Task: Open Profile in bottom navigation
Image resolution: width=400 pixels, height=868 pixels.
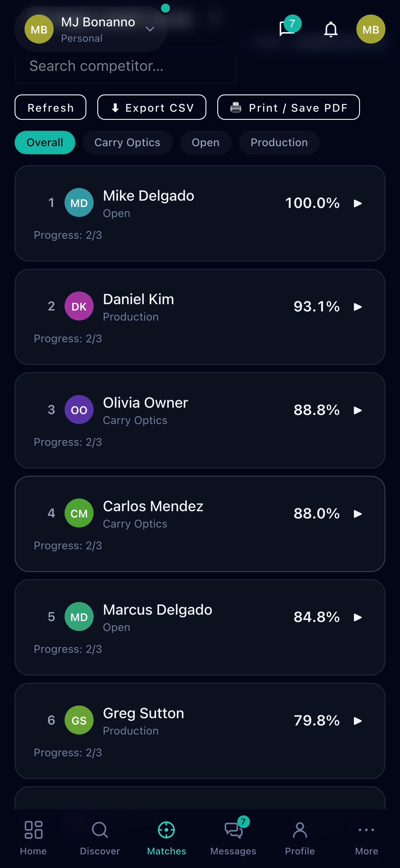Action: point(300,838)
